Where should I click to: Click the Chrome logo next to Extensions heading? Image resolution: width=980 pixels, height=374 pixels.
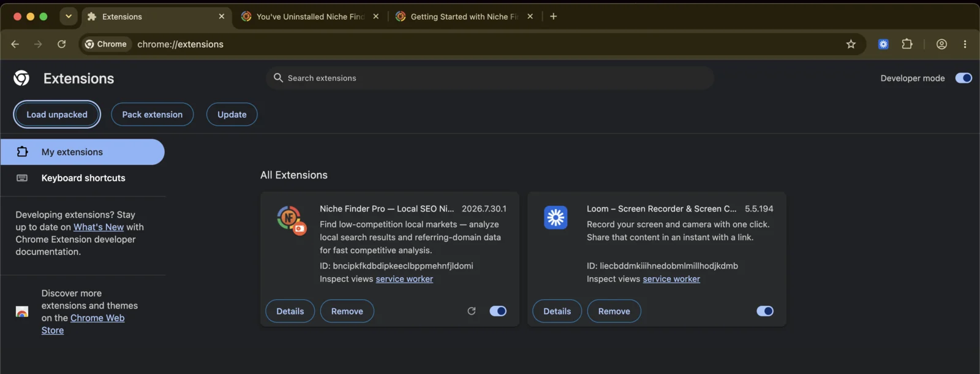click(21, 78)
